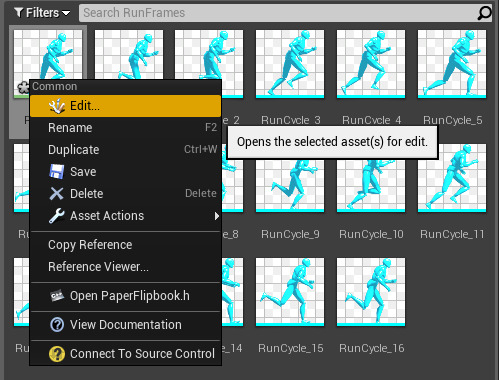Click the C++ file icon

(x=57, y=296)
